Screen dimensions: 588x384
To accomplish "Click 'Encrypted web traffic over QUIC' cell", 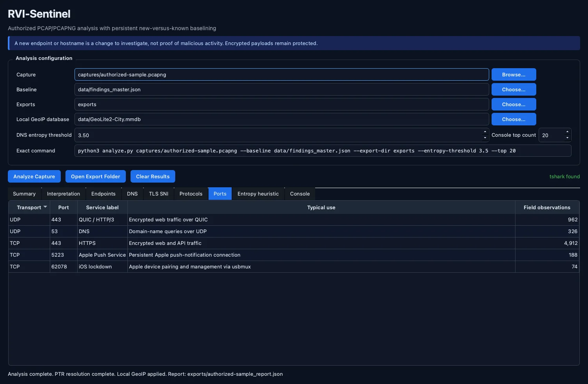I will pos(321,219).
